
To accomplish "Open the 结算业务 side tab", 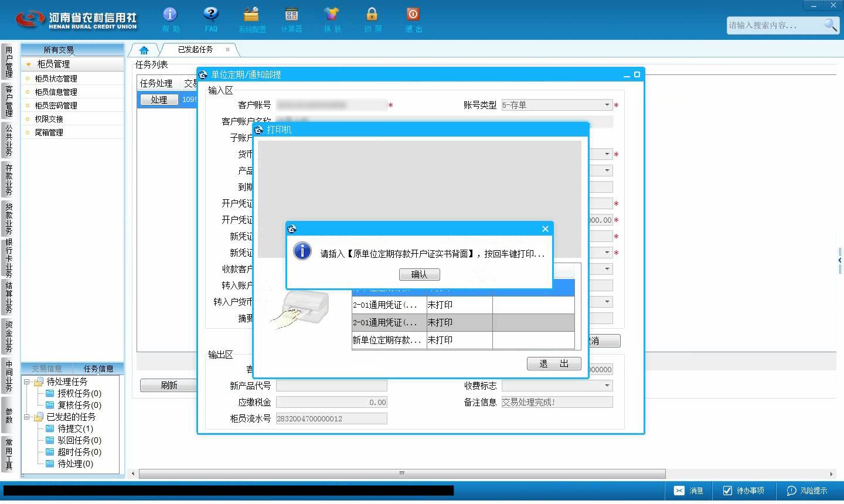I will (8, 297).
